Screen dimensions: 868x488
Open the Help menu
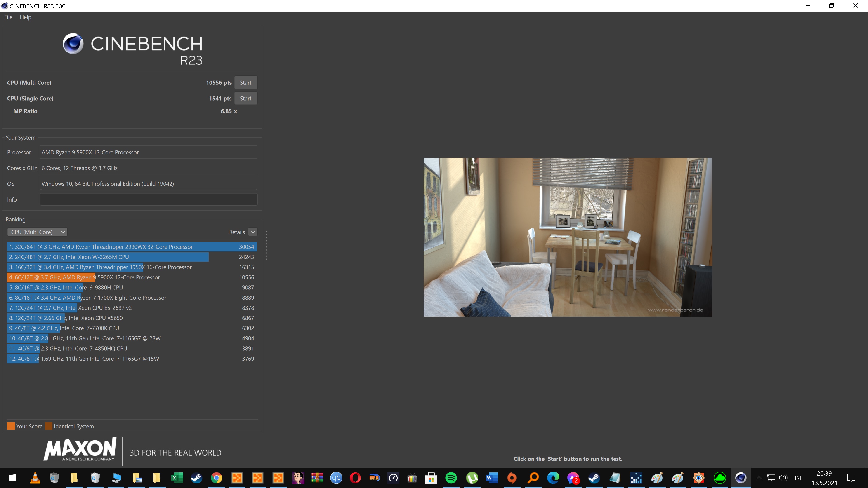[x=25, y=17]
